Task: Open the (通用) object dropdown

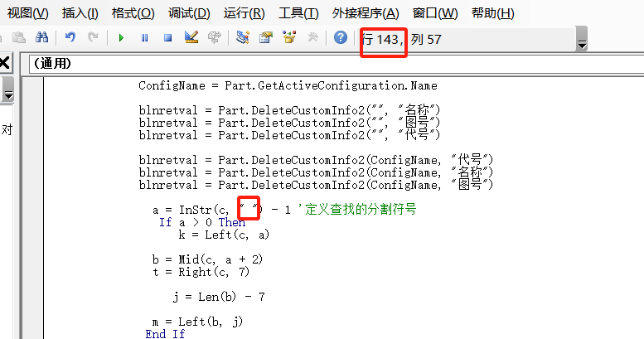Action: point(337,64)
